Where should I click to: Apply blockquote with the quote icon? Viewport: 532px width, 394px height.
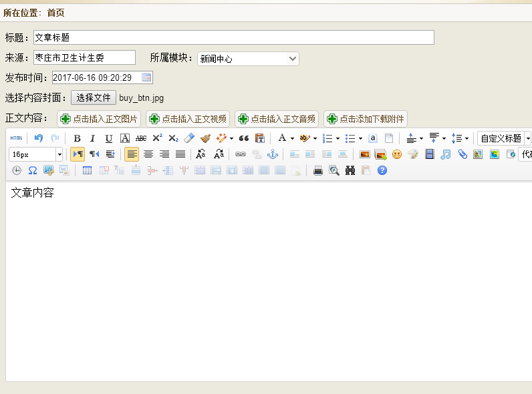(244, 138)
